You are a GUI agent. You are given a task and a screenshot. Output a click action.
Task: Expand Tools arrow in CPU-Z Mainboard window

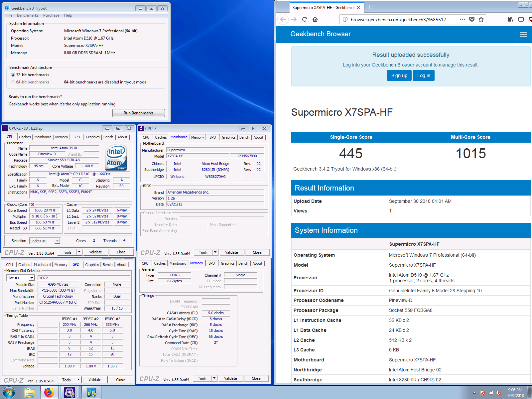[215, 252]
